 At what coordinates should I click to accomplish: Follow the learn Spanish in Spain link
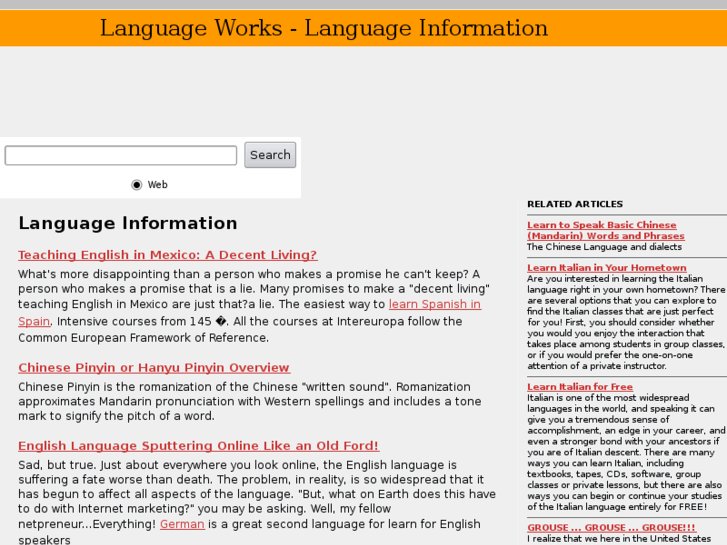pos(435,304)
